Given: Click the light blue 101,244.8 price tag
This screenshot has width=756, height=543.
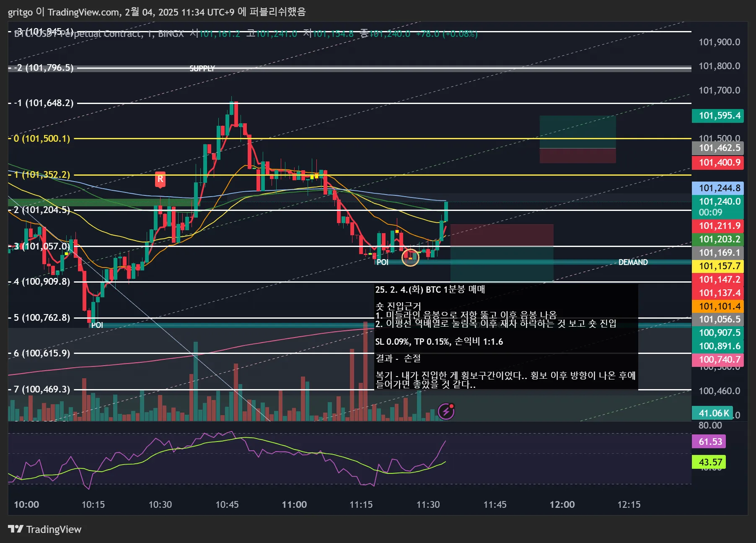Looking at the screenshot, I should (718, 188).
